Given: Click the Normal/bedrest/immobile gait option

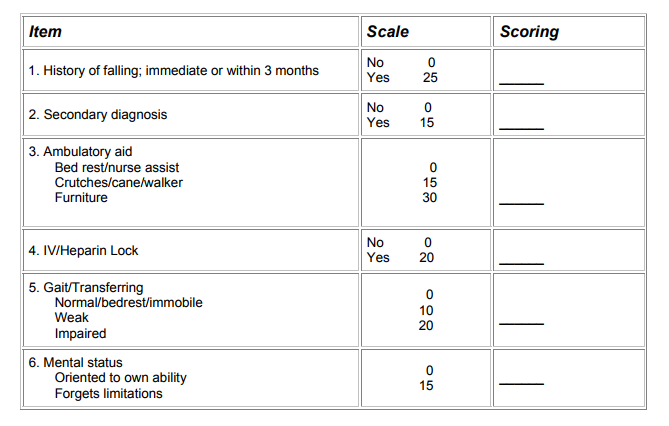Looking at the screenshot, I should pyautogui.click(x=127, y=302).
